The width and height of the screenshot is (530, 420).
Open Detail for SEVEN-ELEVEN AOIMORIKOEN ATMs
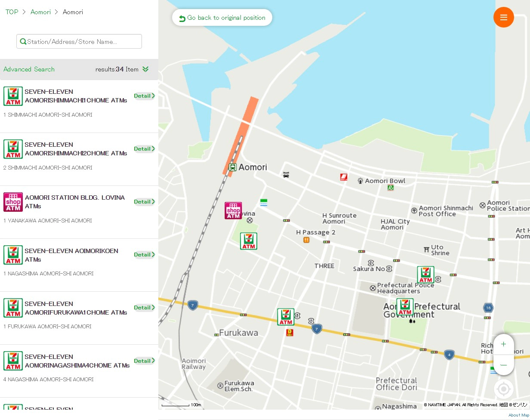coord(145,255)
